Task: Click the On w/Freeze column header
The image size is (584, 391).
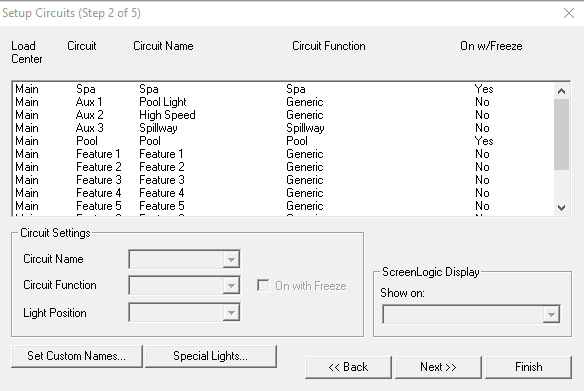Action: [x=491, y=46]
